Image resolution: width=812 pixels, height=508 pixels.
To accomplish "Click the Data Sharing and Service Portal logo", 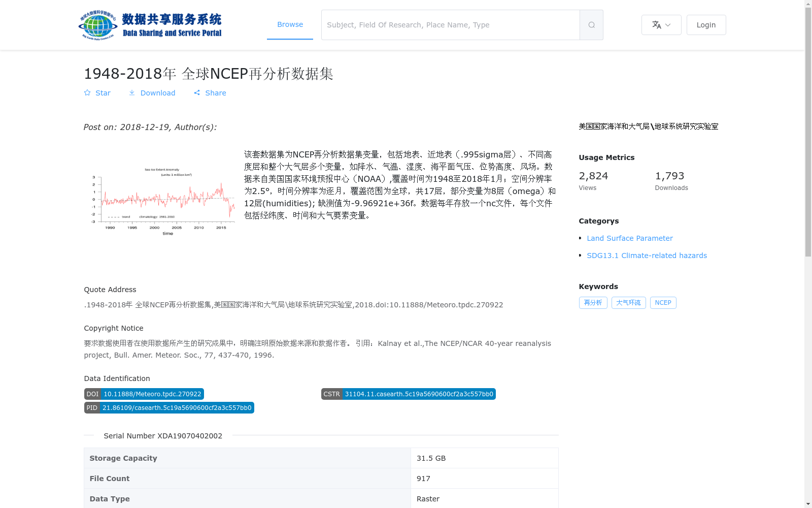I will click(150, 25).
